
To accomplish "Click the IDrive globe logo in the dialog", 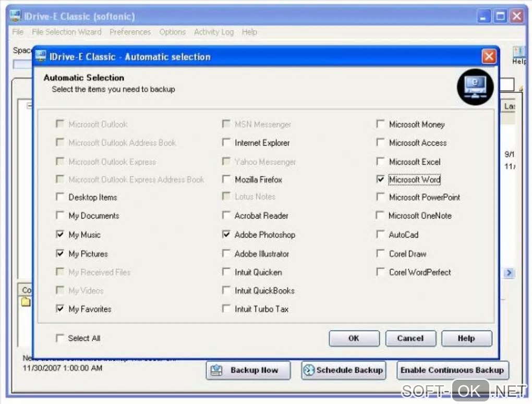I will click(x=475, y=87).
